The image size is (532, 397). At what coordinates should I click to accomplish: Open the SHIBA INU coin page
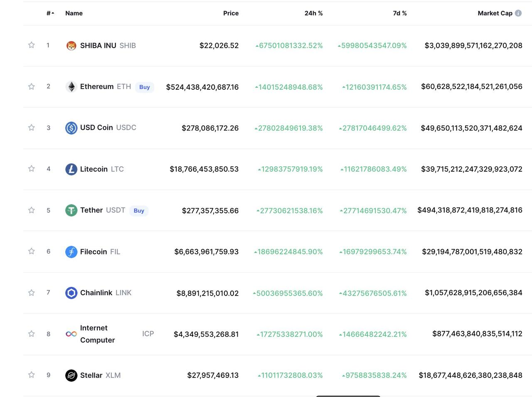coord(98,45)
